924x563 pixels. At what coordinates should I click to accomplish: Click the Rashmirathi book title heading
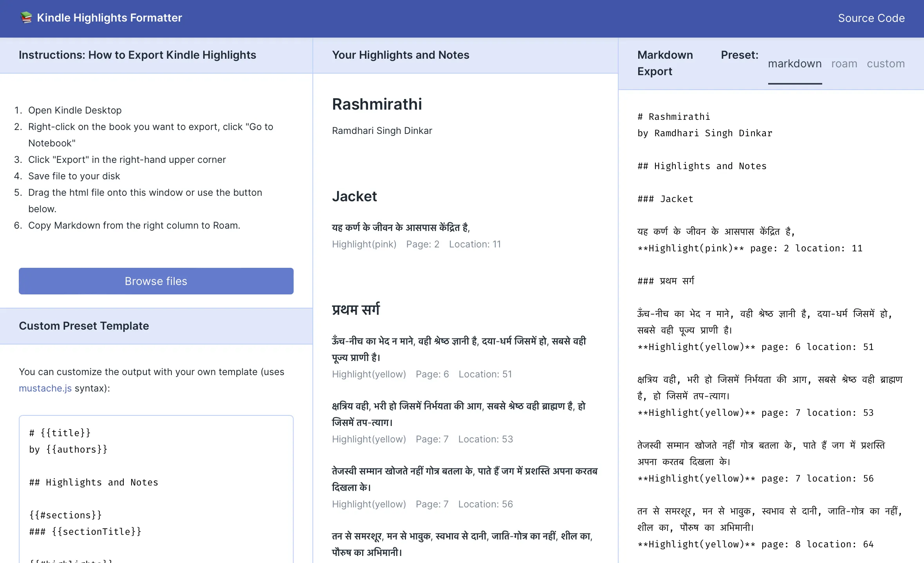(x=376, y=104)
